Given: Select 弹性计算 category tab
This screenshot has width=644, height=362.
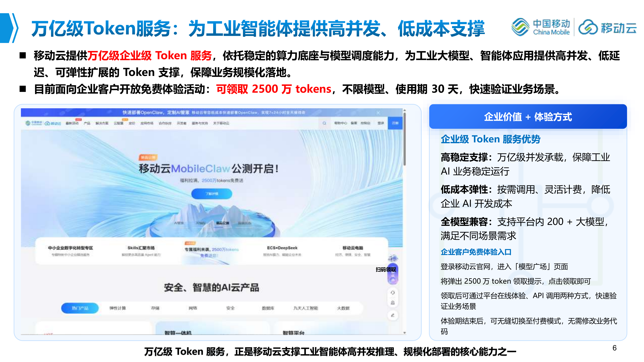Looking at the screenshot, I should (x=118, y=308).
